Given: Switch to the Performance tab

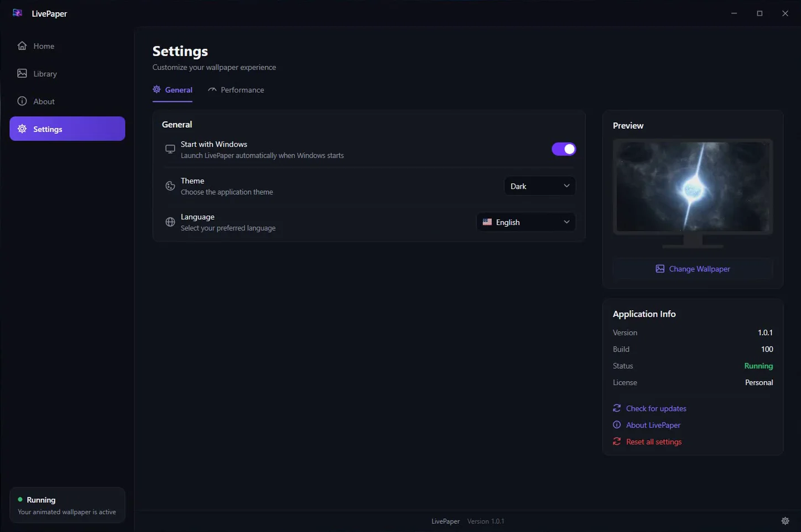Looking at the screenshot, I should coord(236,90).
